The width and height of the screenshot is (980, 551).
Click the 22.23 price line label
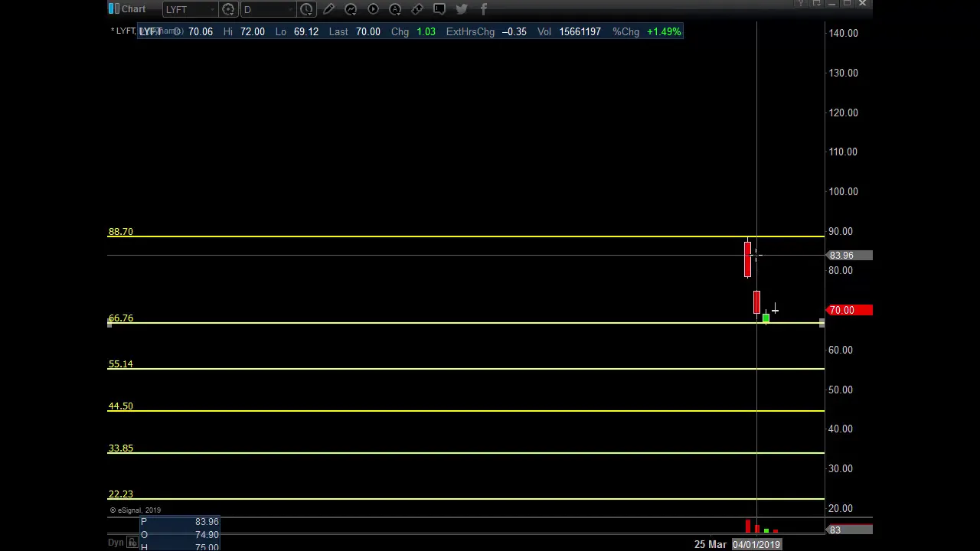(121, 494)
